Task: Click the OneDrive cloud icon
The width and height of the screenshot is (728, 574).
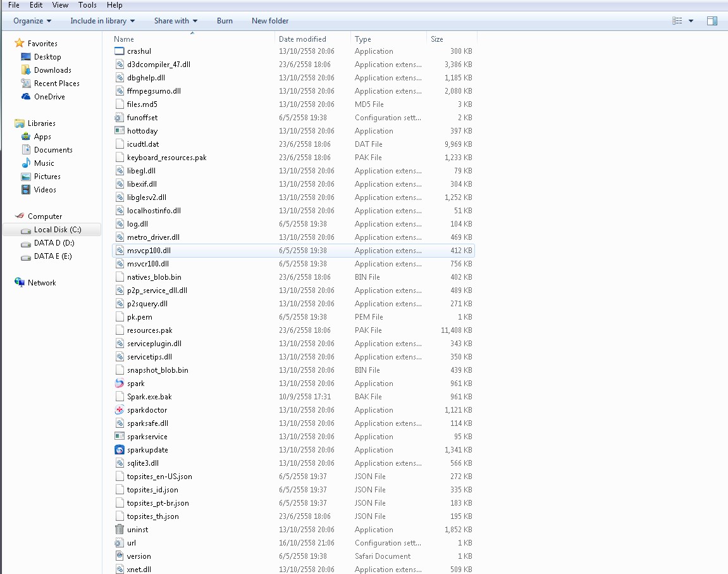Action: [x=26, y=97]
